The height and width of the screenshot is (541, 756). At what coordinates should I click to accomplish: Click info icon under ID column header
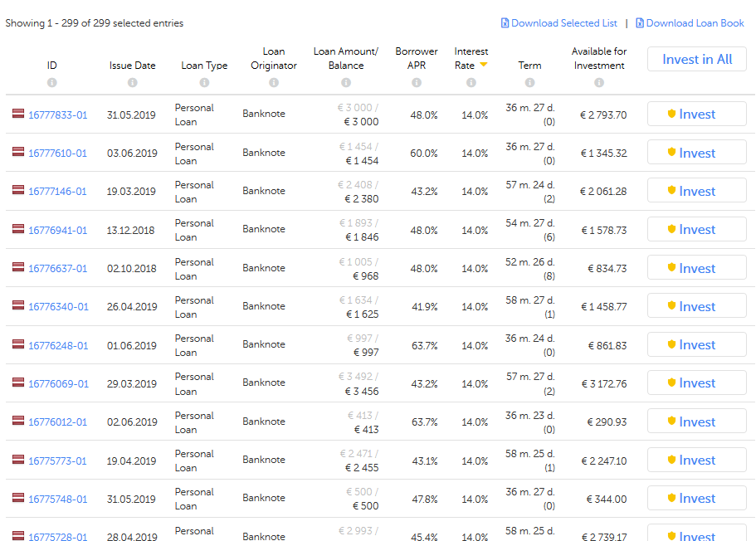click(x=52, y=83)
